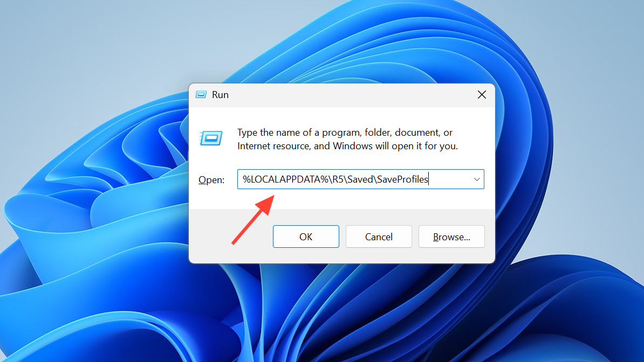Close the Run dialog with the X
The height and width of the screenshot is (362, 644).
(x=482, y=95)
